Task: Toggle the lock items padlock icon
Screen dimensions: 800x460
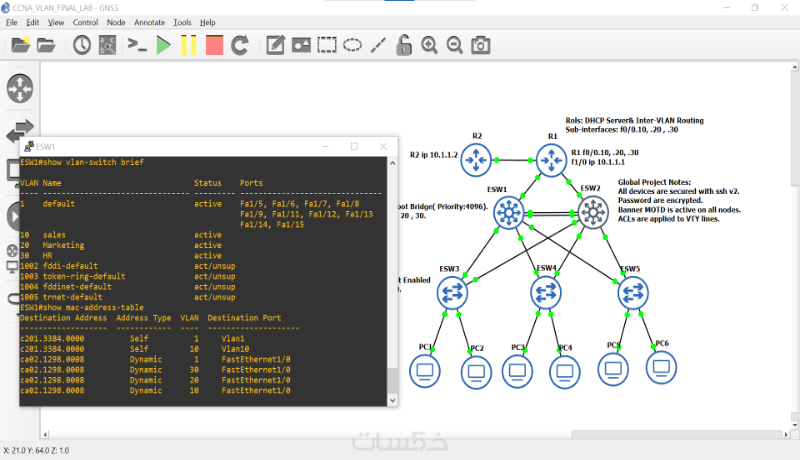Action: pyautogui.click(x=404, y=45)
